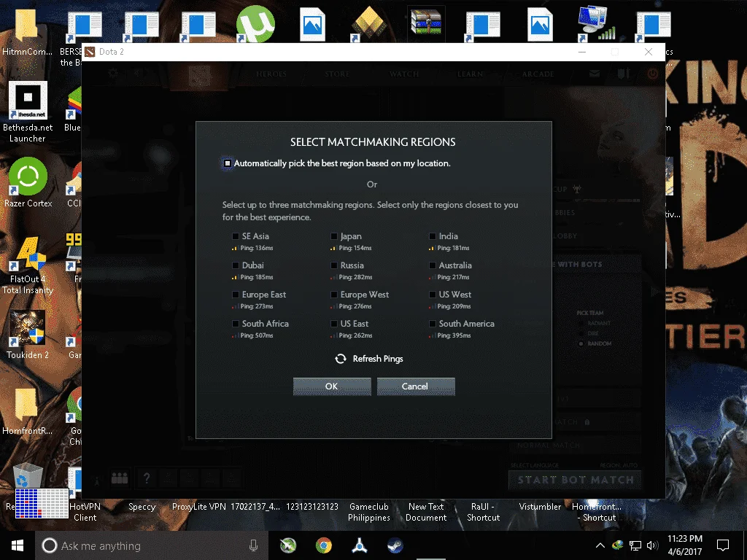Select the Razer Cortex desktop icon
Screen dimensions: 747x560
point(28,182)
